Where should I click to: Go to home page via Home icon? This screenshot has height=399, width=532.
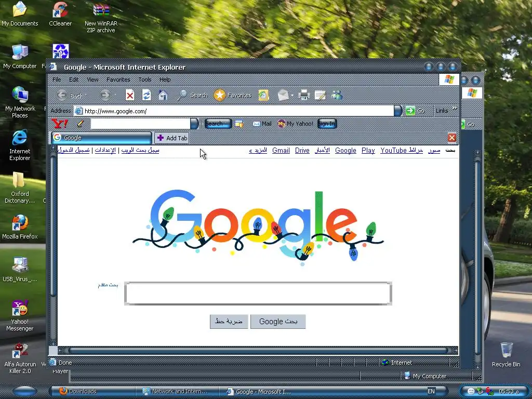click(163, 96)
